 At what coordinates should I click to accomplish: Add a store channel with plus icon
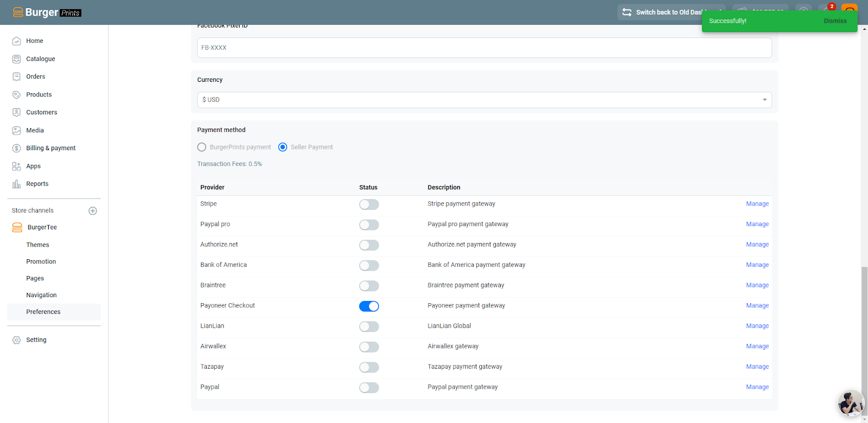click(93, 211)
